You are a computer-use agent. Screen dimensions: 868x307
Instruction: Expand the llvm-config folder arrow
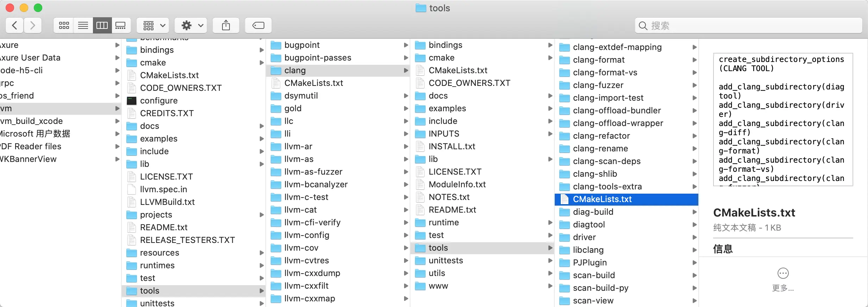406,235
